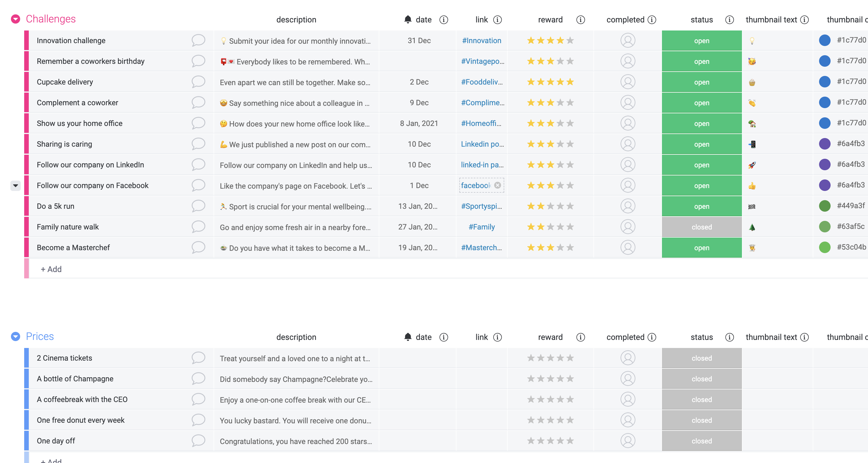Open conversation bubble for Innovation challenge
868x463 pixels.
(x=198, y=41)
